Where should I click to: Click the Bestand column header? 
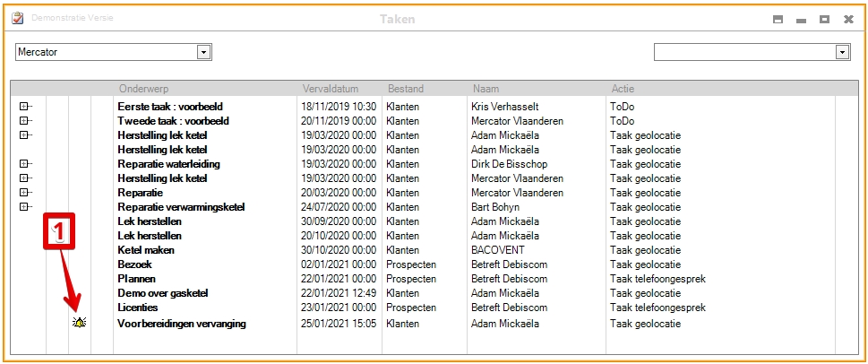click(x=406, y=89)
